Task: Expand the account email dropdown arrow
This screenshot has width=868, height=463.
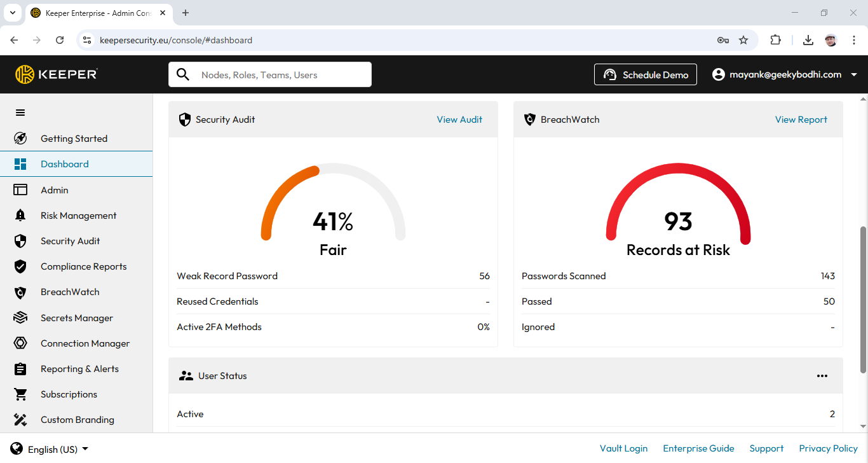Action: pyautogui.click(x=854, y=74)
